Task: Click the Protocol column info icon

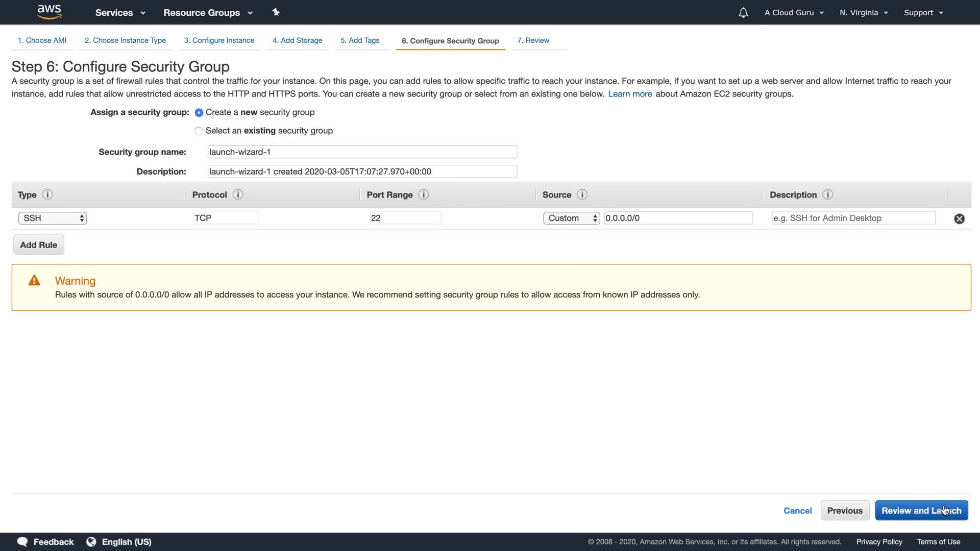Action: point(238,194)
